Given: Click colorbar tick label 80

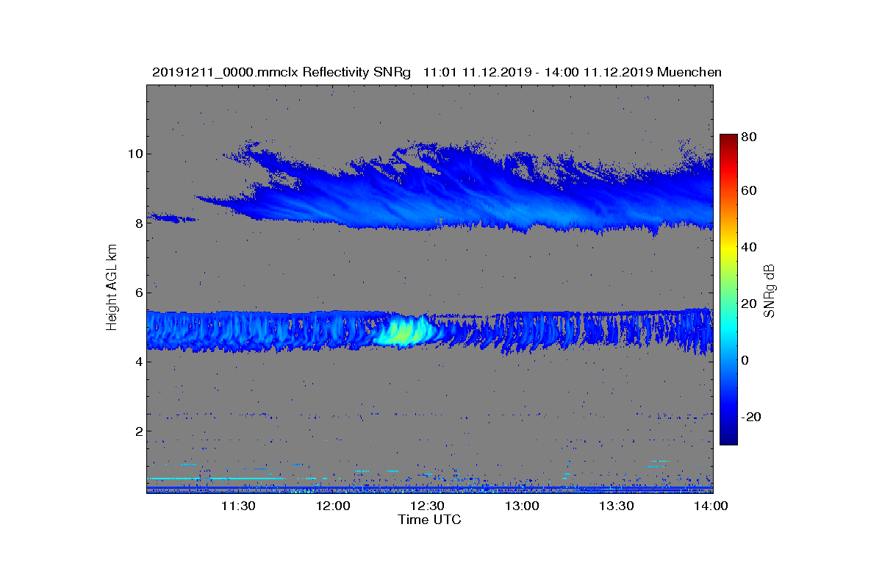Looking at the screenshot, I should [x=750, y=137].
